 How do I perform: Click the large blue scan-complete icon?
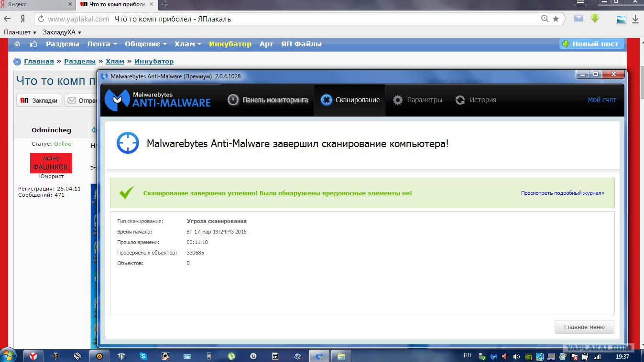[128, 143]
